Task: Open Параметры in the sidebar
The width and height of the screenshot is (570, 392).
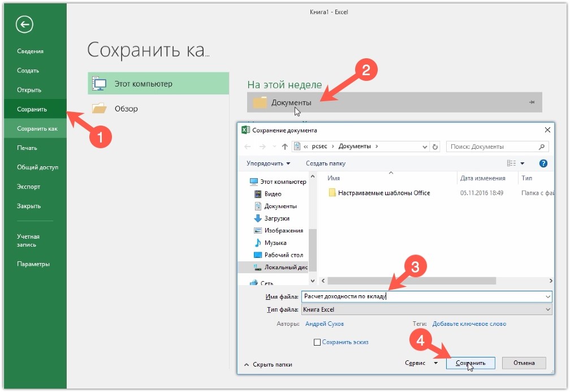Action: point(33,264)
